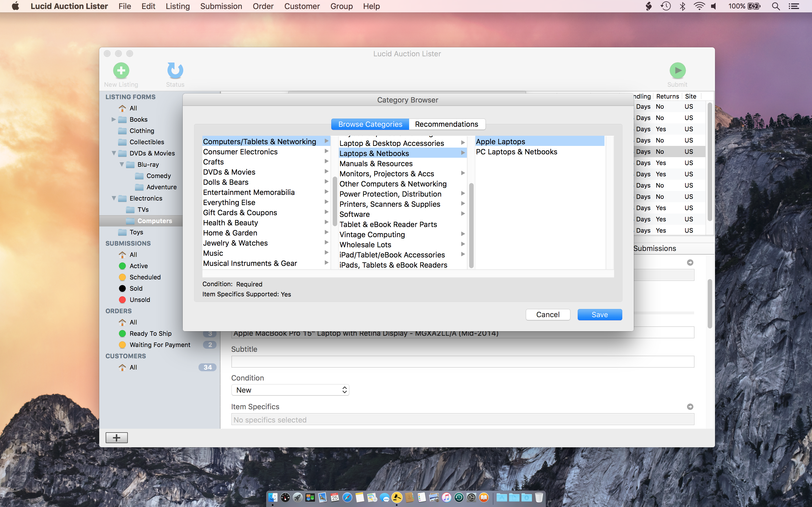Select the Unsold red status item
The width and height of the screenshot is (812, 507).
click(139, 300)
